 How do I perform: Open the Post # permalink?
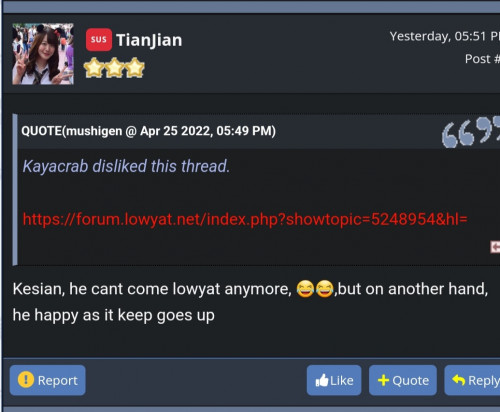(x=482, y=59)
